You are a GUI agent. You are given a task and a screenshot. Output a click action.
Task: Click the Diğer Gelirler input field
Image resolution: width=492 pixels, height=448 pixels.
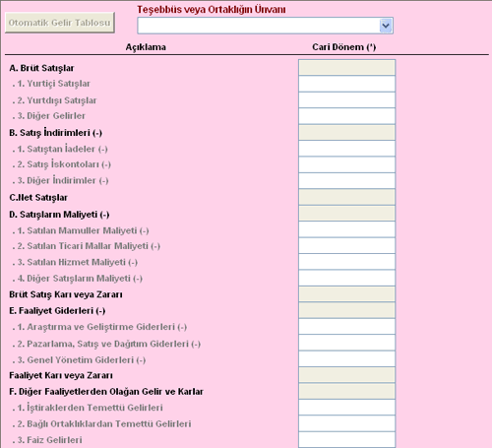tap(347, 116)
